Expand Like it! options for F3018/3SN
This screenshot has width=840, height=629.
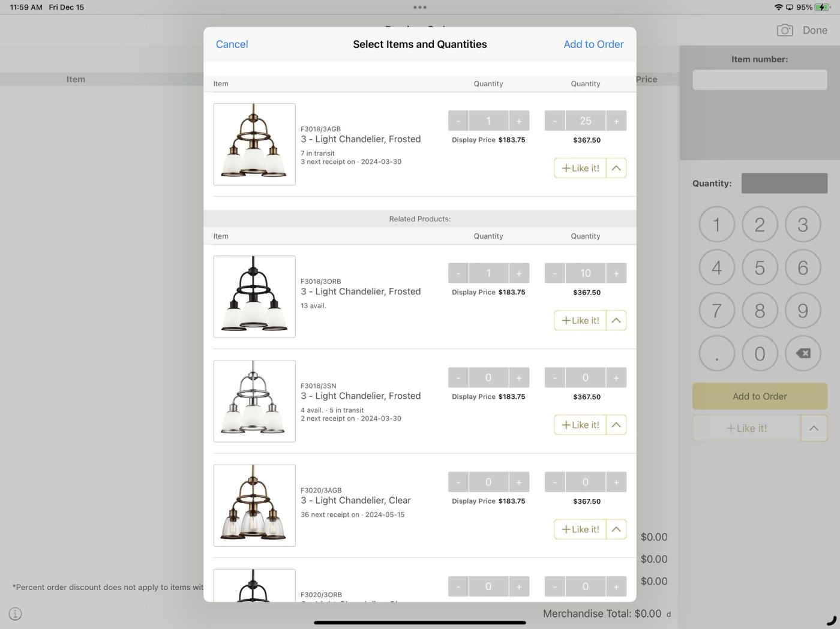616,425
